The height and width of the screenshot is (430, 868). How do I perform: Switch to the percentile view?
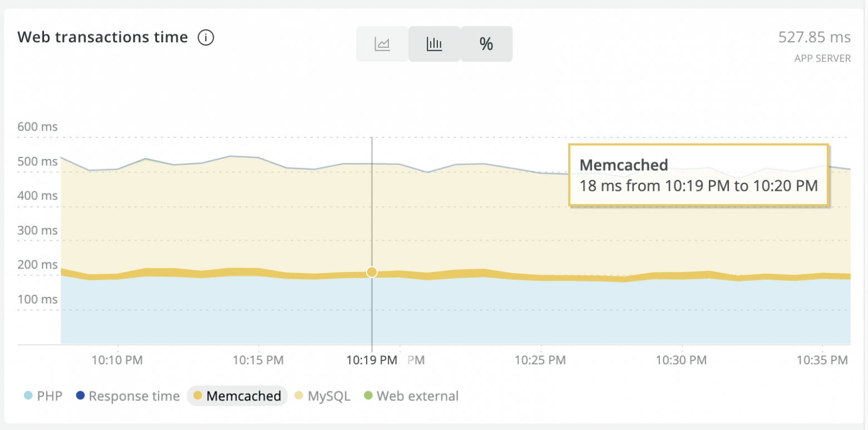(486, 44)
